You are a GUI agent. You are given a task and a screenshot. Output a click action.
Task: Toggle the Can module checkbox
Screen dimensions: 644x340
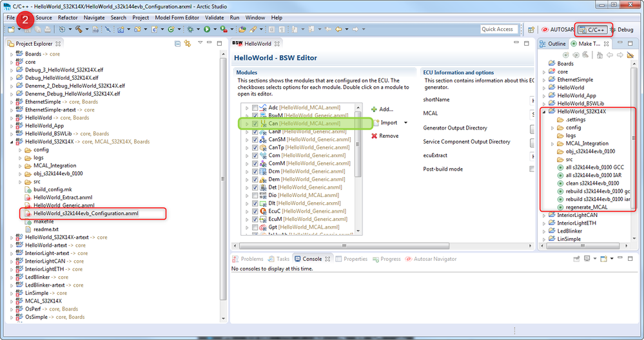(255, 124)
